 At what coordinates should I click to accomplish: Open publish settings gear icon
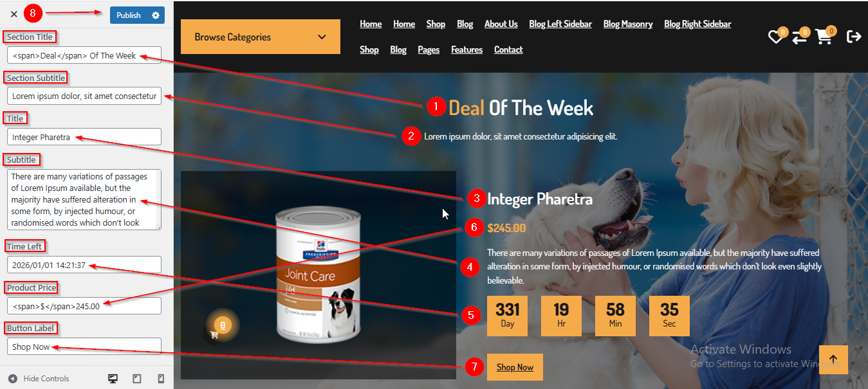click(x=156, y=15)
